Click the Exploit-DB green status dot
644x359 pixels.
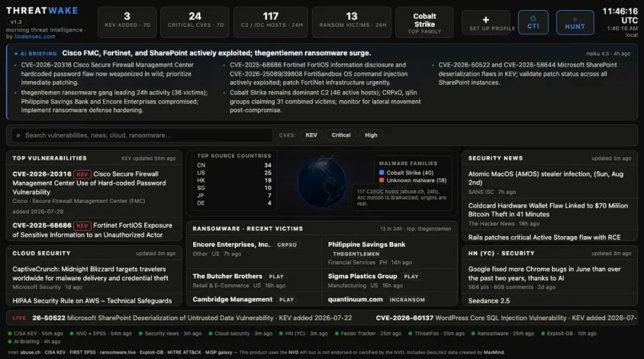(543, 333)
